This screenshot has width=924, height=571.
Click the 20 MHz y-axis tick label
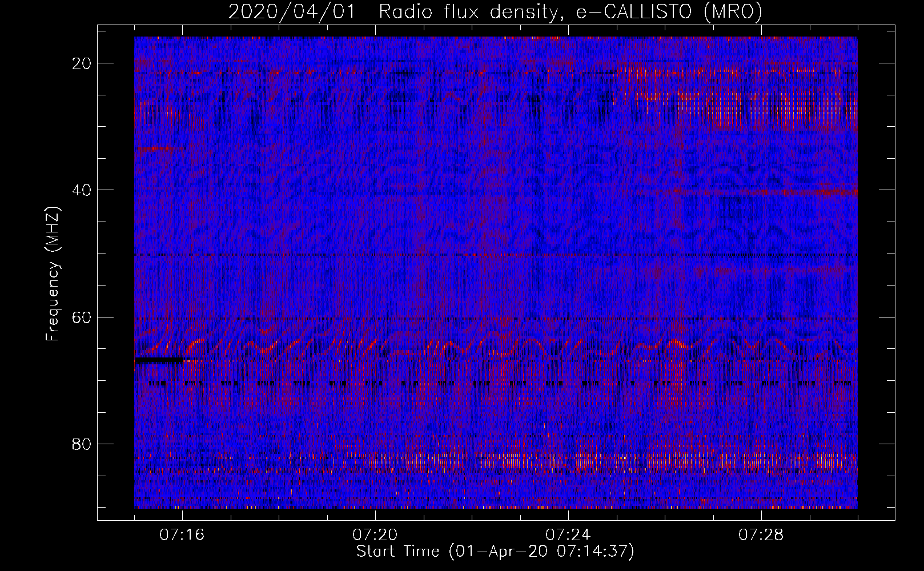click(x=82, y=63)
